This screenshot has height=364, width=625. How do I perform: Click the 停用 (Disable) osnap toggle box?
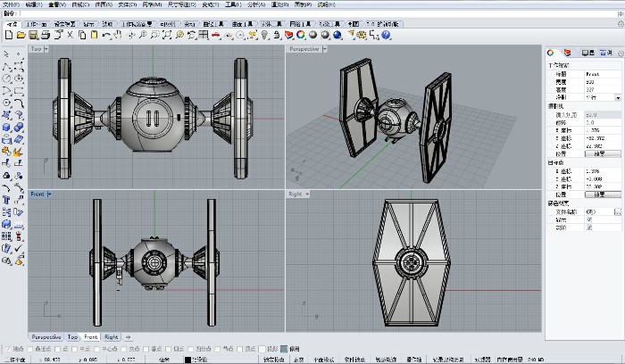tap(284, 349)
